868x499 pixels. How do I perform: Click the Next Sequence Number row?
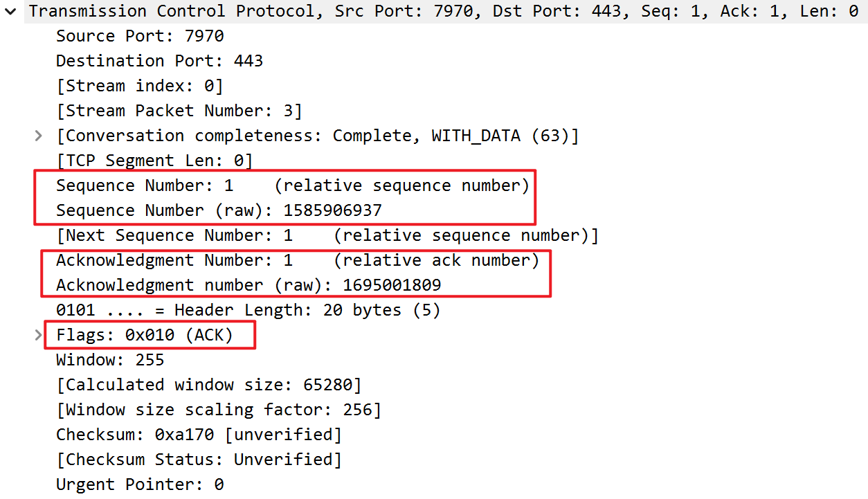(327, 235)
